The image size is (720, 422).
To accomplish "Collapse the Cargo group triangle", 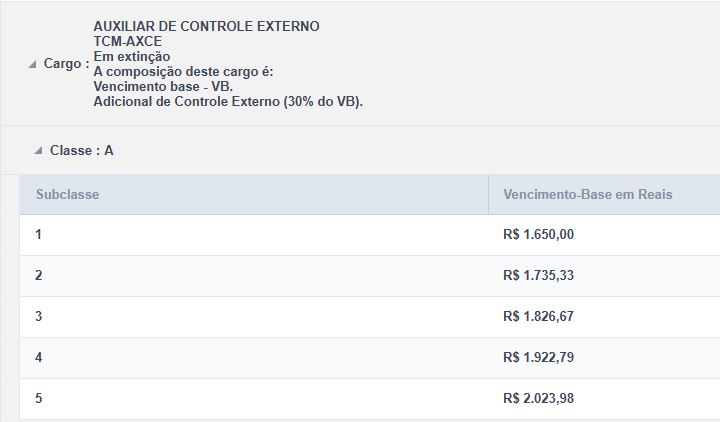I will pyautogui.click(x=33, y=65).
